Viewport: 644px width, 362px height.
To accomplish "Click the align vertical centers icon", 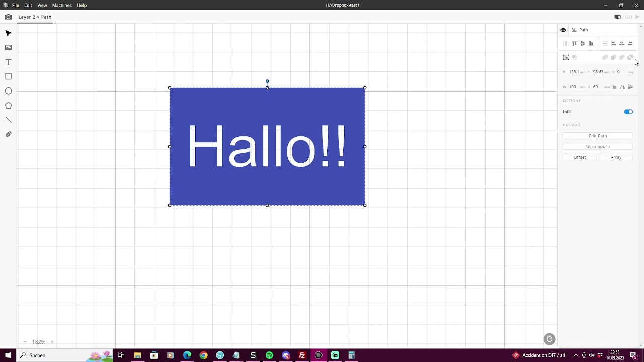I will pyautogui.click(x=583, y=44).
